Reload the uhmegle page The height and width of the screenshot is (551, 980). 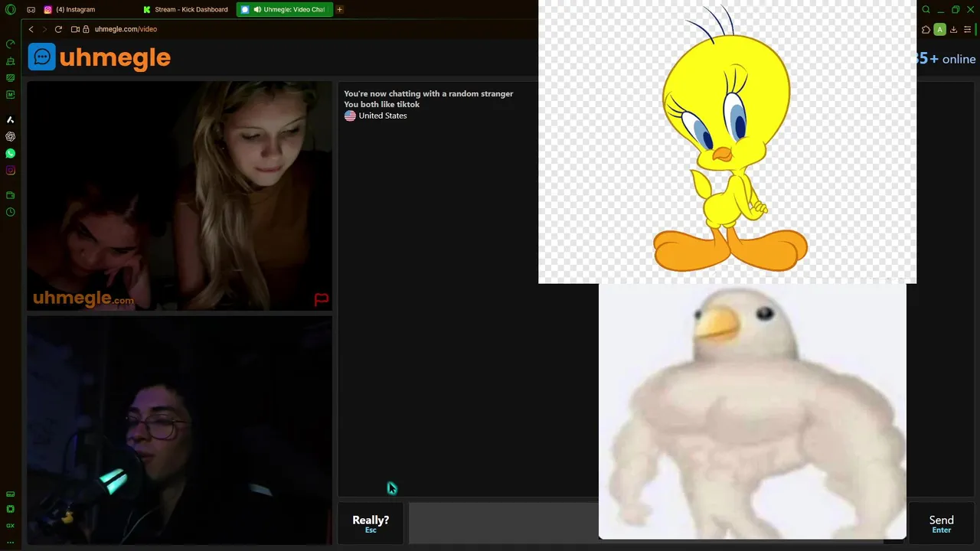[58, 29]
